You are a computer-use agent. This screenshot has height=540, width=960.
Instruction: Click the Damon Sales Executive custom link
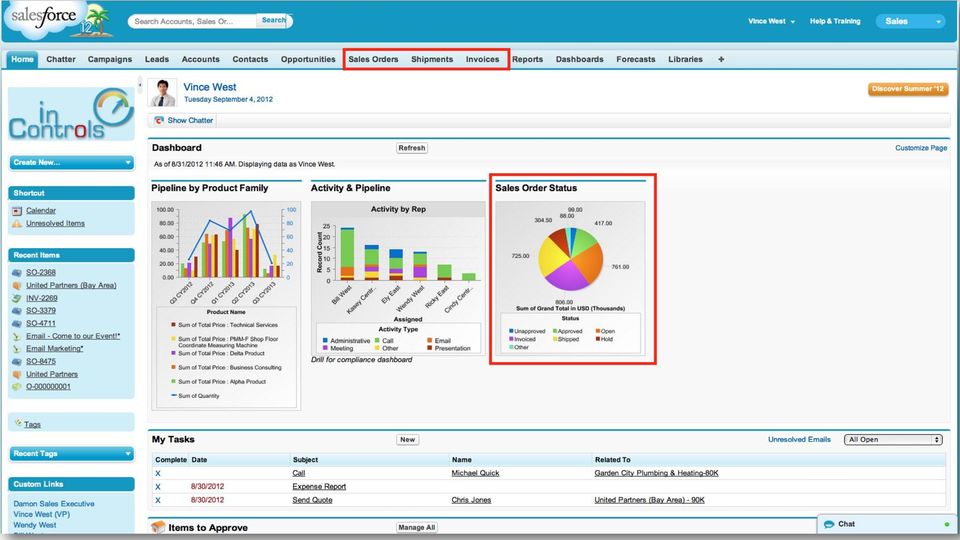[x=54, y=504]
